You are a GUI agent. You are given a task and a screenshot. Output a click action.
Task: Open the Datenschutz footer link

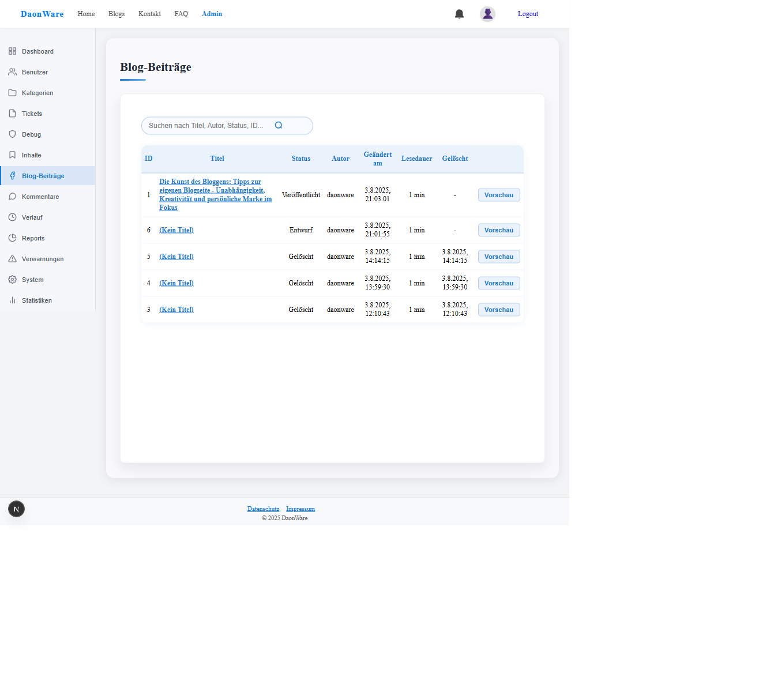point(263,509)
